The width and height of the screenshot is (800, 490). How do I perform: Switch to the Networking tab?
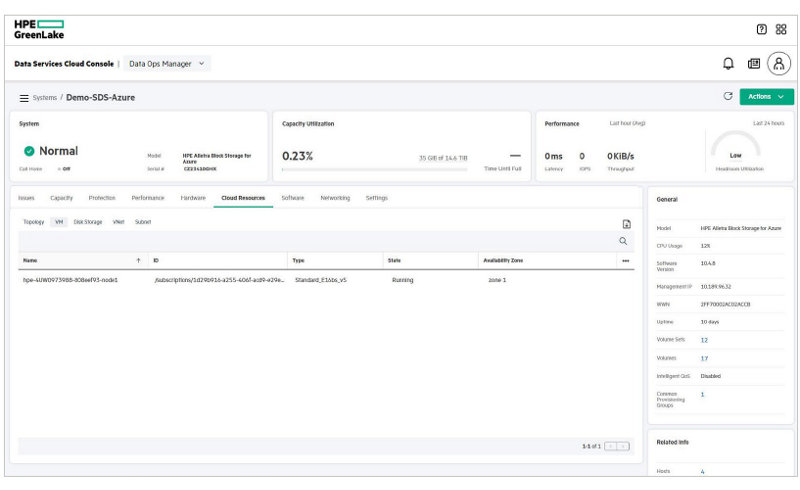(x=335, y=198)
